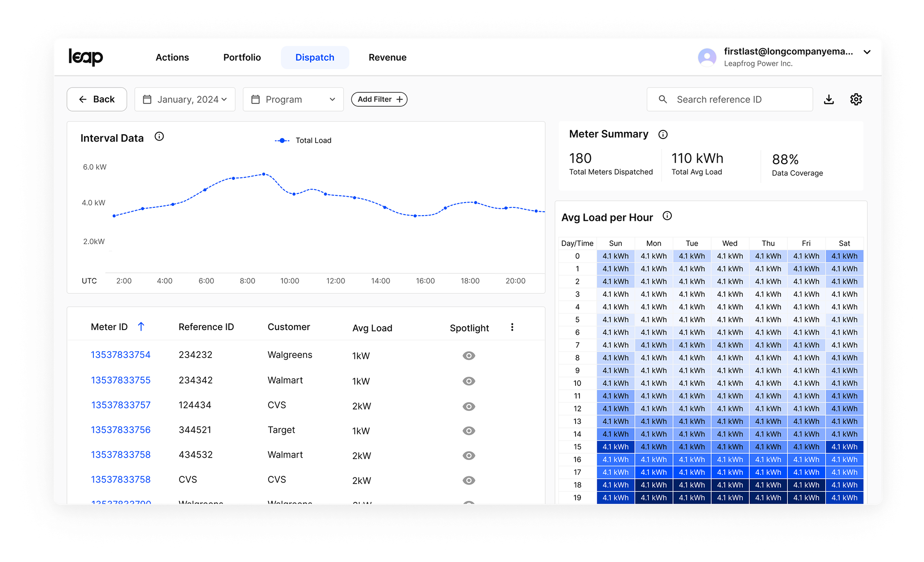
Task: Expand user account menu chevron
Action: point(867,52)
